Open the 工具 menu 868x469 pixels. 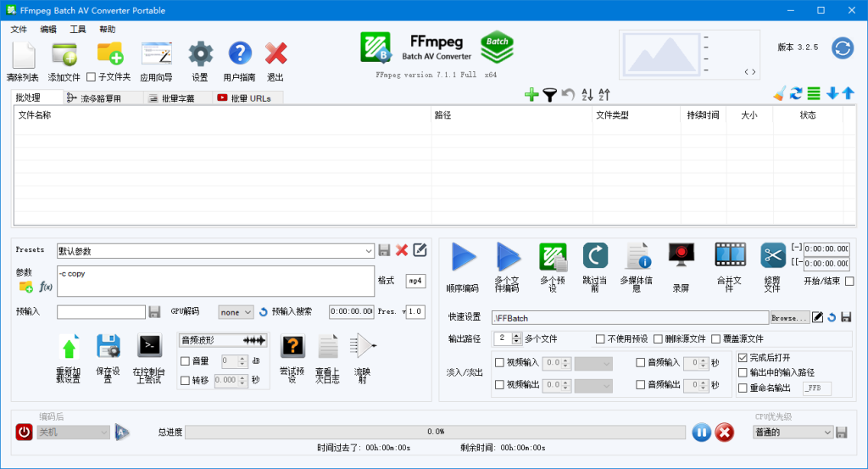[77, 30]
